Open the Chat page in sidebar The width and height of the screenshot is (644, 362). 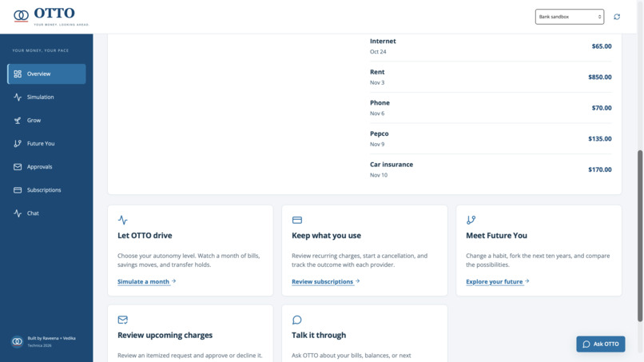tap(46, 213)
